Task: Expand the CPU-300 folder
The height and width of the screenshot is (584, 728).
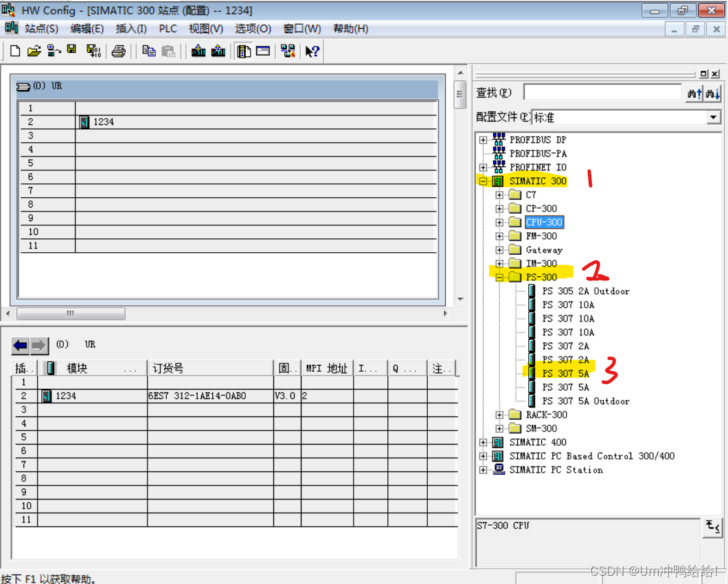Action: (x=499, y=223)
